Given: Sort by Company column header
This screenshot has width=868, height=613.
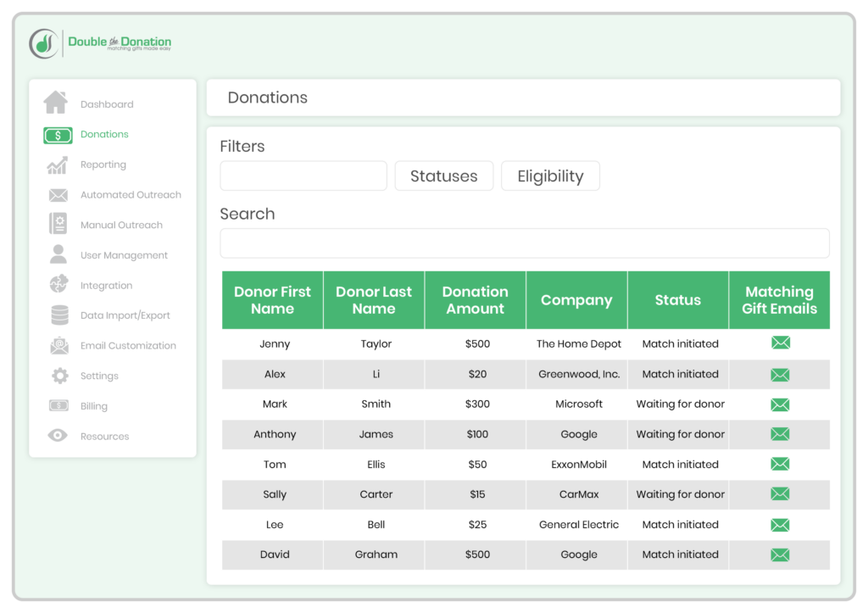Looking at the screenshot, I should [576, 300].
